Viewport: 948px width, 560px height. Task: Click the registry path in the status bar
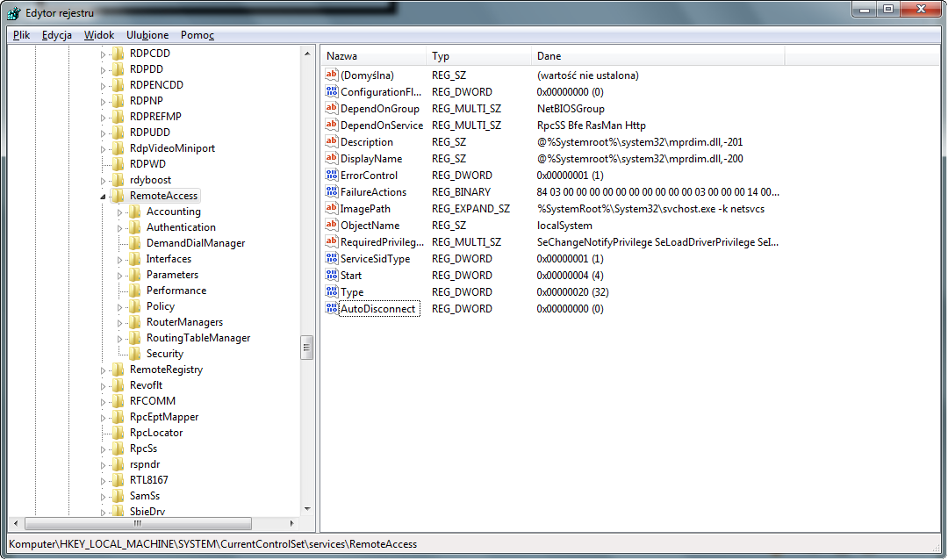click(x=212, y=543)
